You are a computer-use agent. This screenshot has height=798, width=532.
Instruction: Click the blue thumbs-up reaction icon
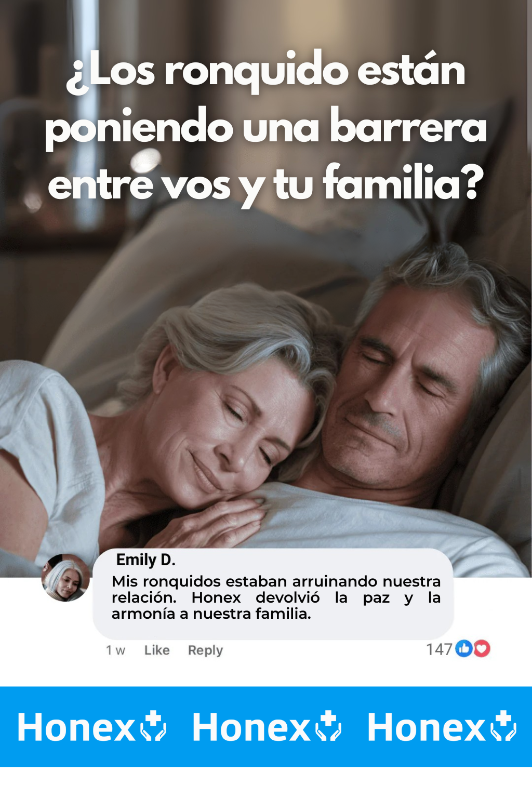464,648
